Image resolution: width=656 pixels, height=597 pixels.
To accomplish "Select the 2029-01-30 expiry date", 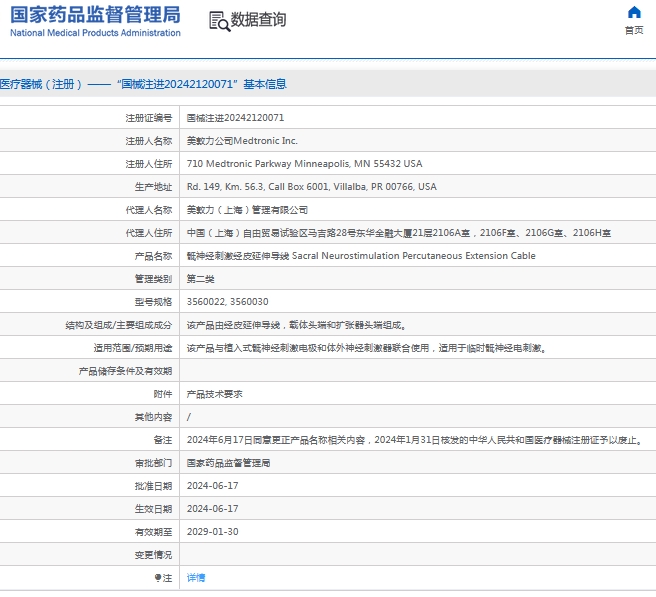I will (213, 532).
